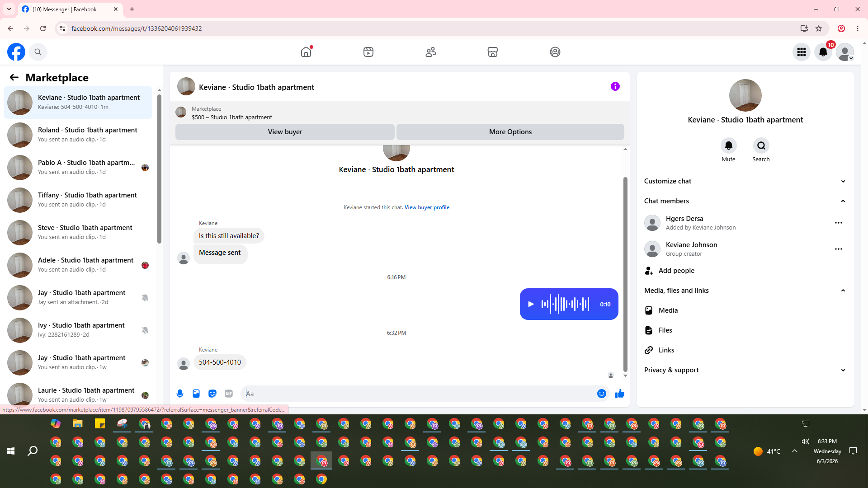Collapse Media, files and links section
The width and height of the screenshot is (868, 488).
point(745,291)
